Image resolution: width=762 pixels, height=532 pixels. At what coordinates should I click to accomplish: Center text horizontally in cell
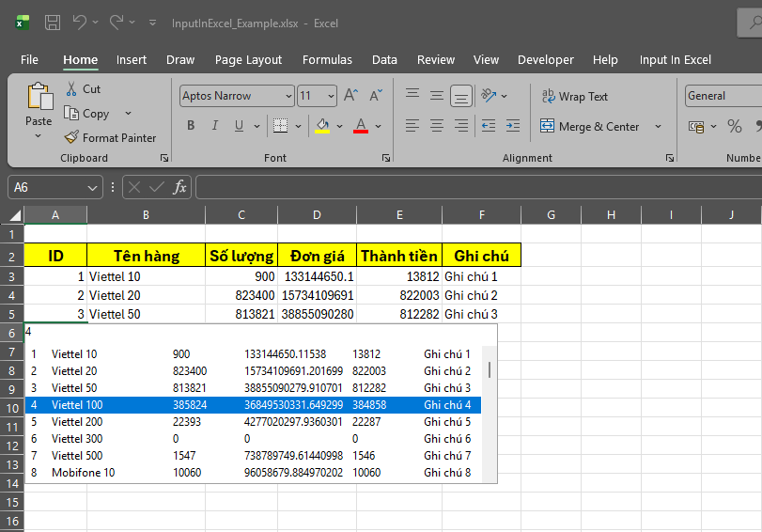[437, 126]
